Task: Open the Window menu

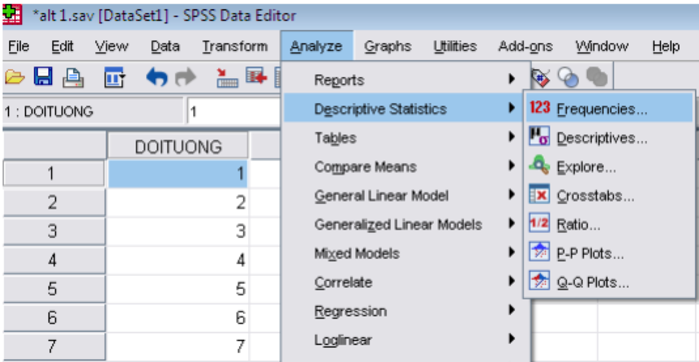Action: tap(602, 46)
